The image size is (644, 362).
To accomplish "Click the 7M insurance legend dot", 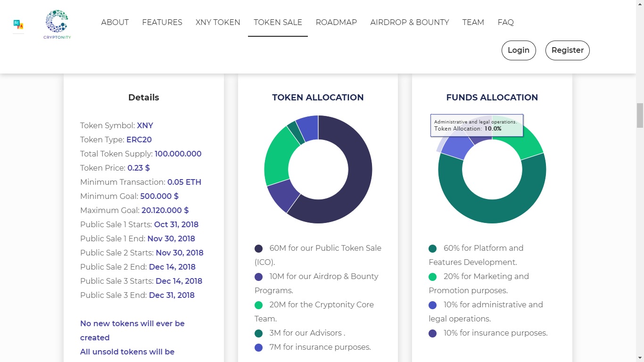I will pos(258,347).
